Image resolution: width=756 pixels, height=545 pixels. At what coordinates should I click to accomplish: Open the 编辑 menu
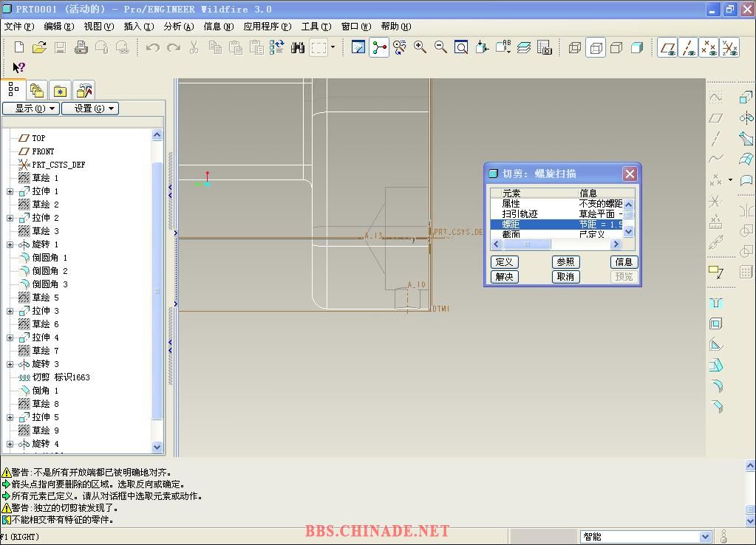point(59,27)
